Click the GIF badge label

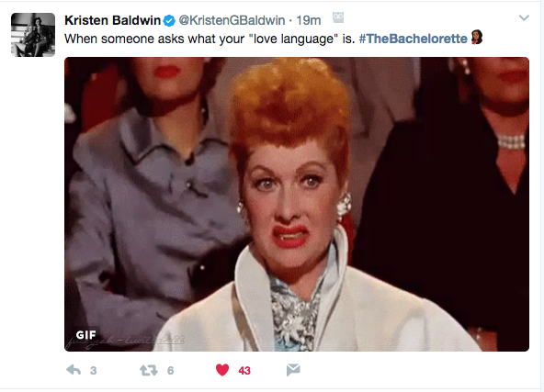85,334
